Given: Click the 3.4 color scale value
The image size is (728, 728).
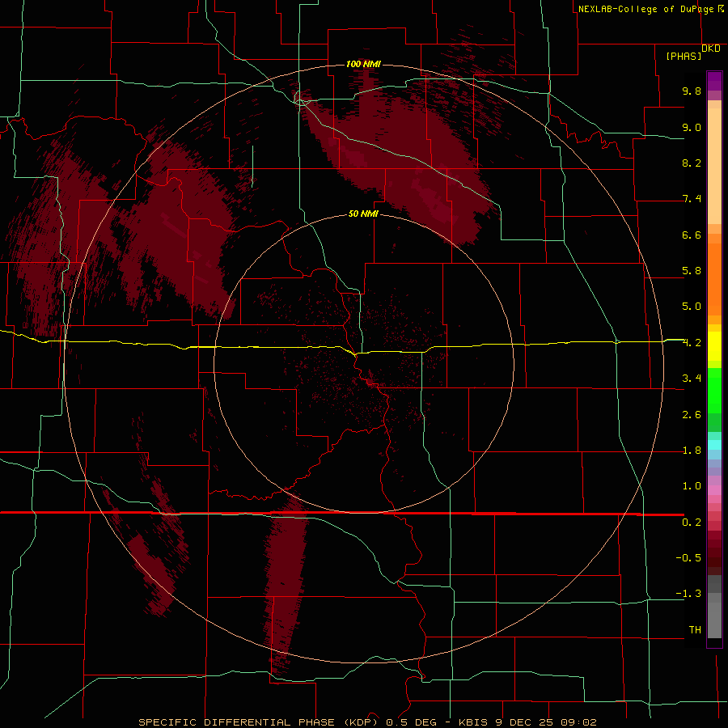Looking at the screenshot, I should [692, 379].
